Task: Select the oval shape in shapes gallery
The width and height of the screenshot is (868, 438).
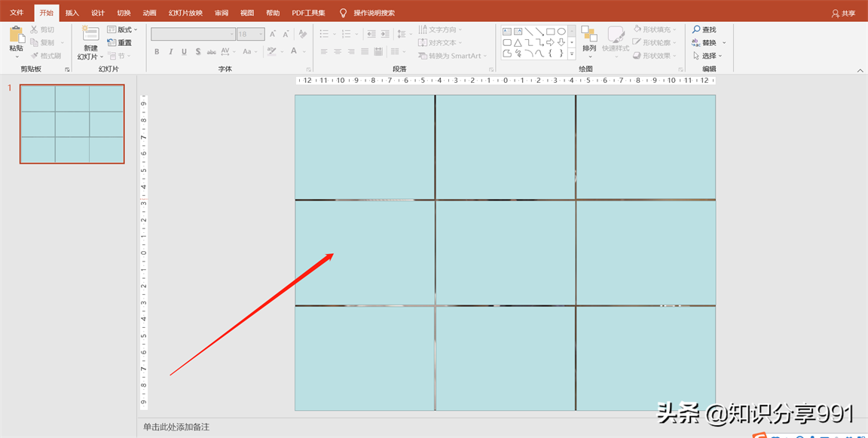Action: tap(561, 32)
